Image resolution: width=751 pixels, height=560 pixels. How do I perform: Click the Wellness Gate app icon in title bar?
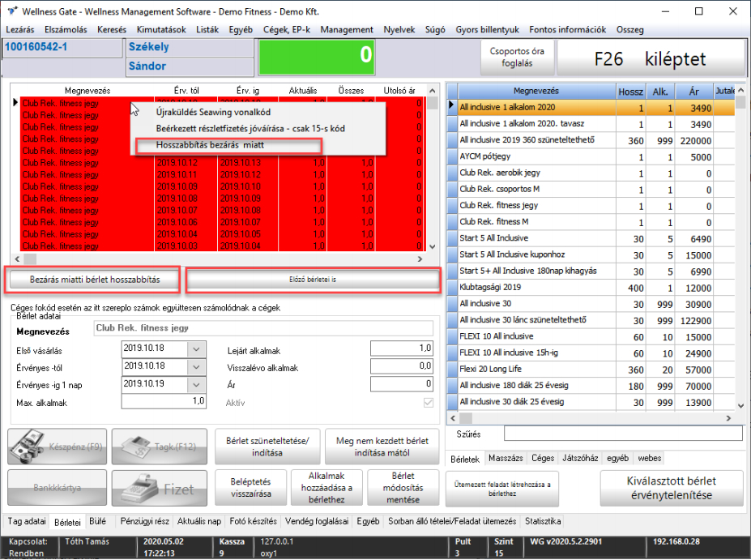[x=12, y=11]
